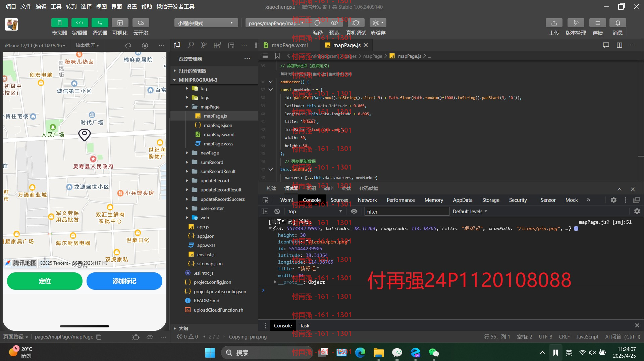Open the visualization (可视化) tool
Screen dimensions: 644x361
click(120, 23)
